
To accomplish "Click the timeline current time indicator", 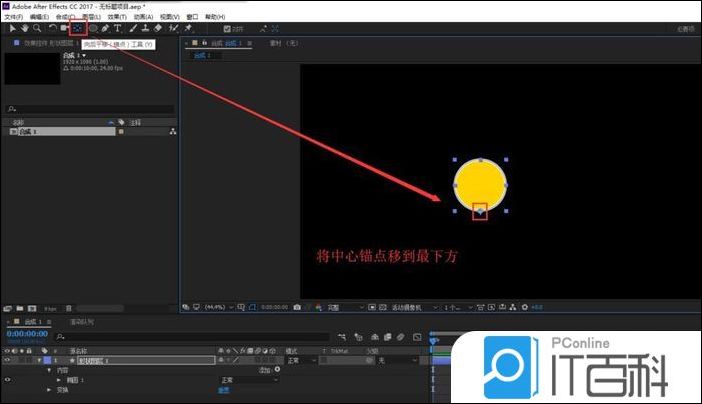I will 433,340.
